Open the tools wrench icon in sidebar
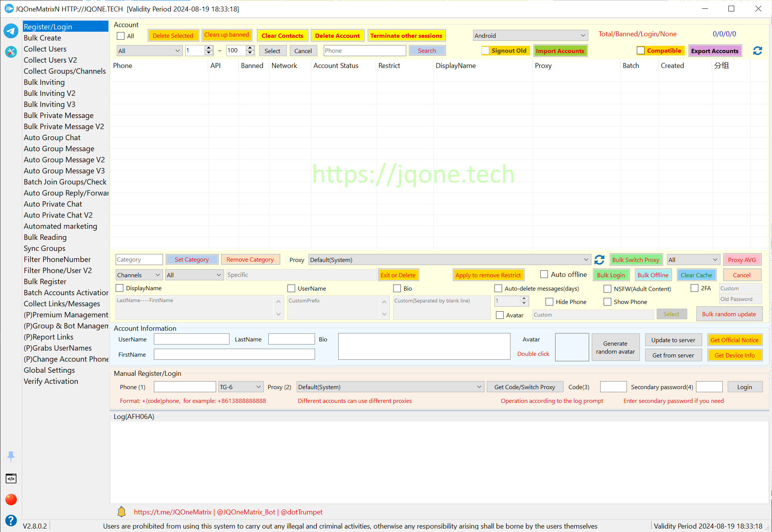The width and height of the screenshot is (772, 532). click(11, 52)
